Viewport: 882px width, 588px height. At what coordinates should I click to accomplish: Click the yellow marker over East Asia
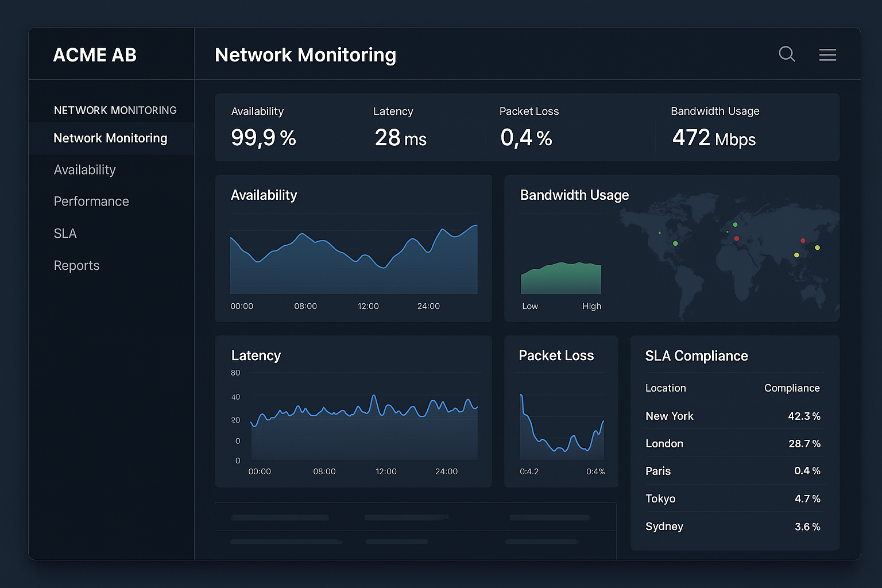point(817,248)
